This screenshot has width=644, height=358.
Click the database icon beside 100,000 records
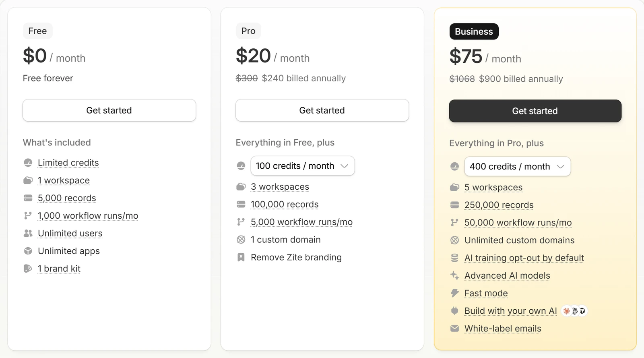(x=241, y=205)
